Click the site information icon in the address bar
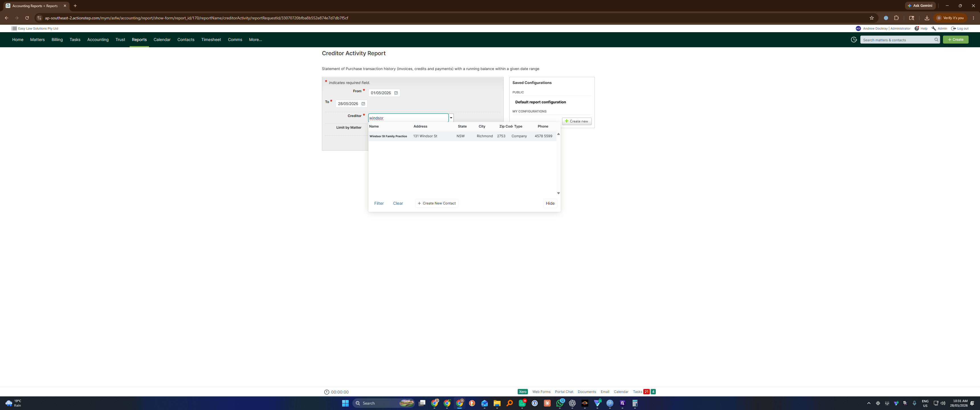The image size is (980, 410). [x=39, y=18]
